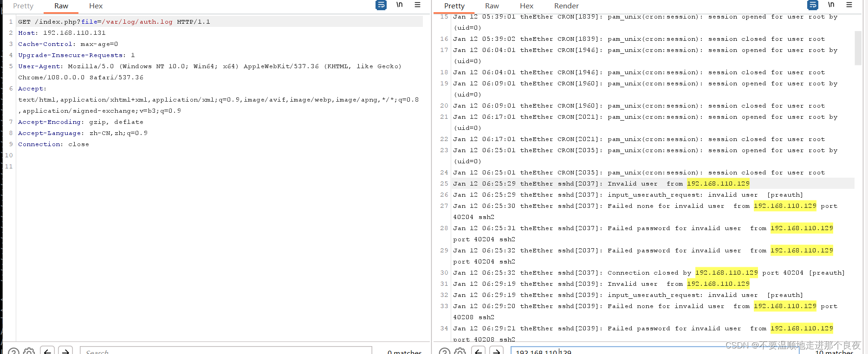Image resolution: width=868 pixels, height=354 pixels.
Task: Click highlighted IP on response line 27
Action: [785, 206]
